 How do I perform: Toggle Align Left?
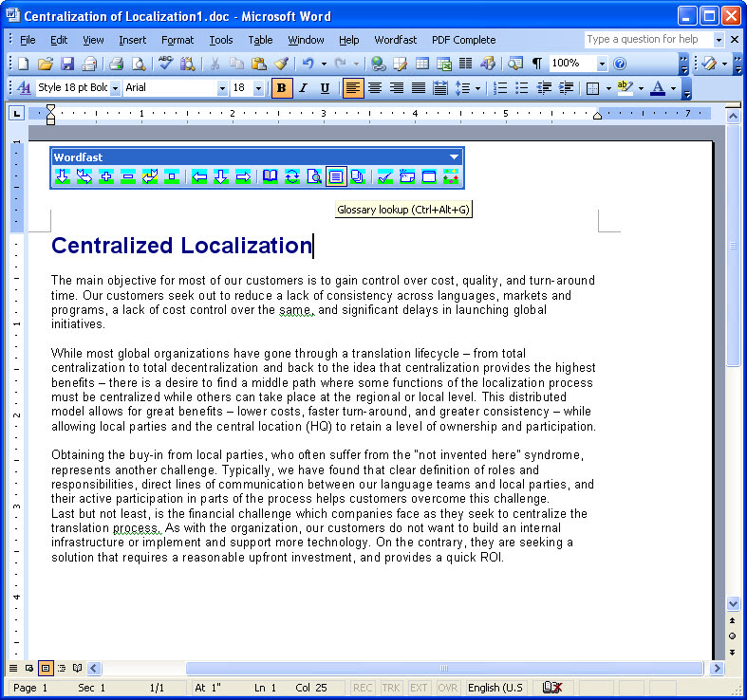pos(352,88)
